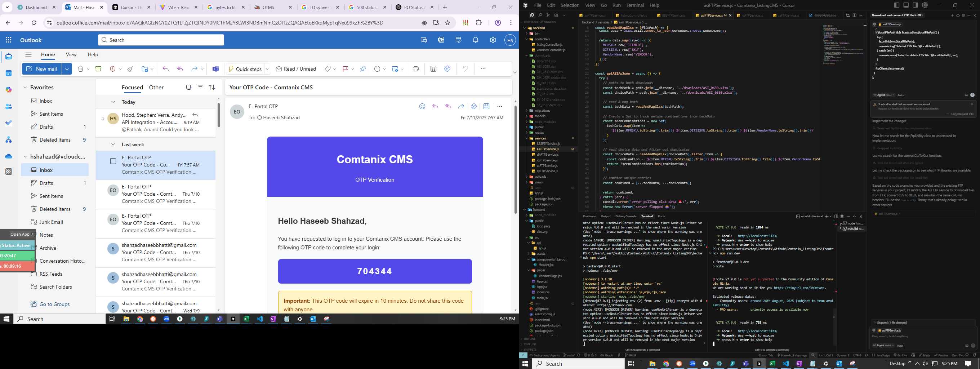
Task: Open Outlook Settings gear icon
Action: click(493, 40)
